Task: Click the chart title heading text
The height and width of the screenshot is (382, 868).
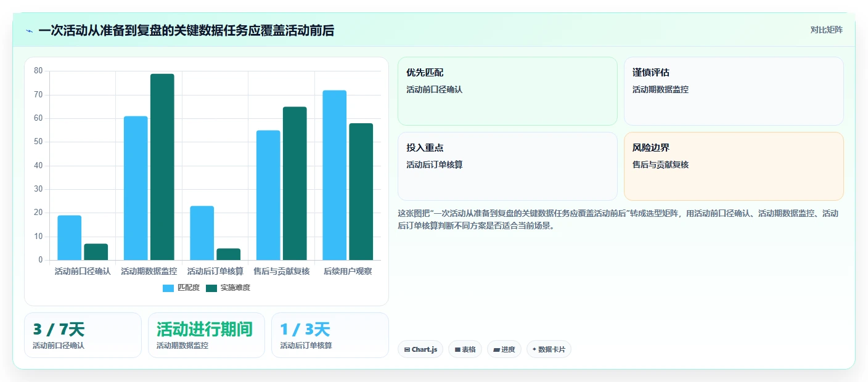Action: coord(186,31)
